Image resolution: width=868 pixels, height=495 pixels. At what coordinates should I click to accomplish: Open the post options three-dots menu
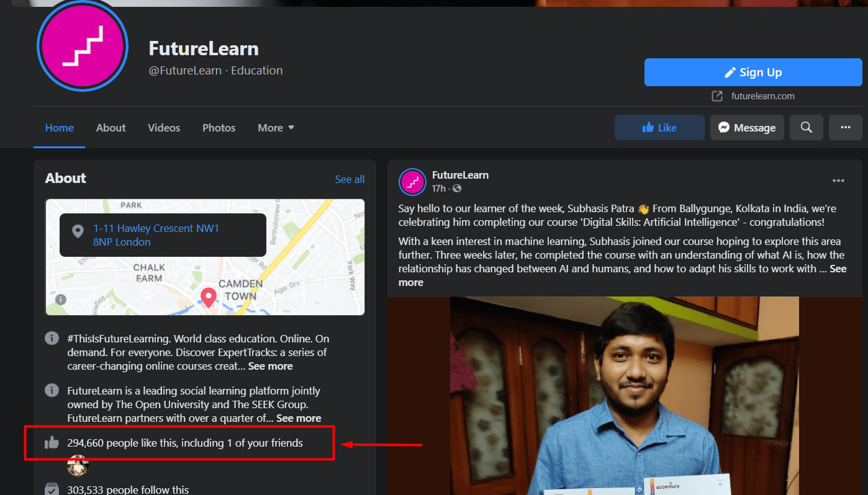click(838, 181)
